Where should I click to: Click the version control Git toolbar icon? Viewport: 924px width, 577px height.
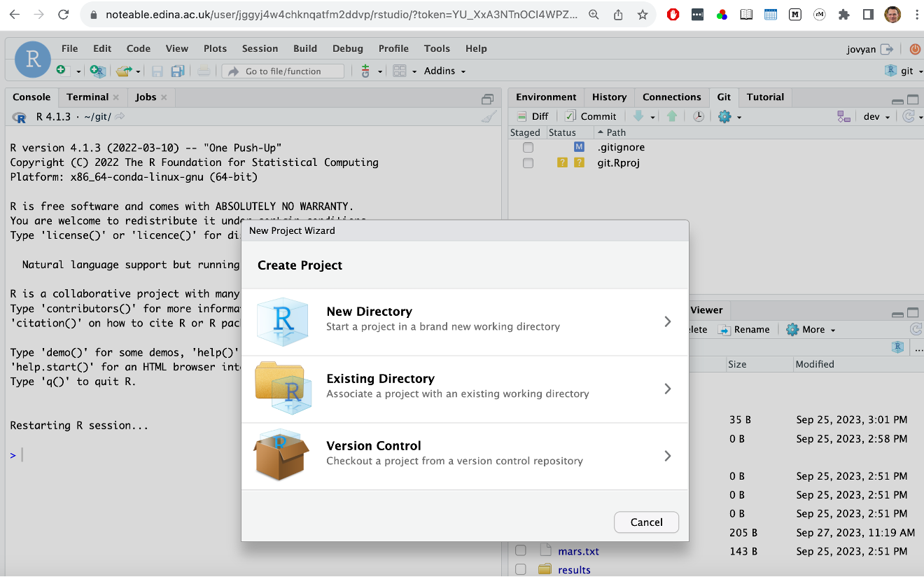click(365, 71)
